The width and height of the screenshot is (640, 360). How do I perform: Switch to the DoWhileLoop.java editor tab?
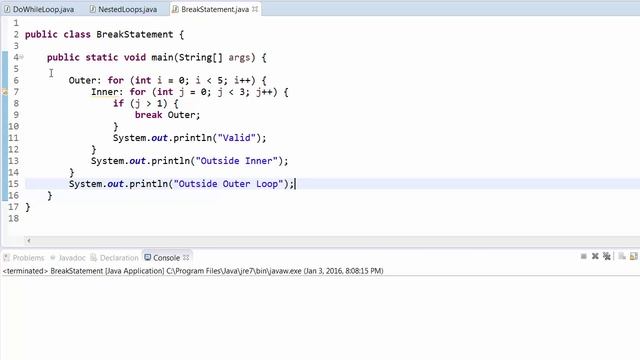[39, 9]
